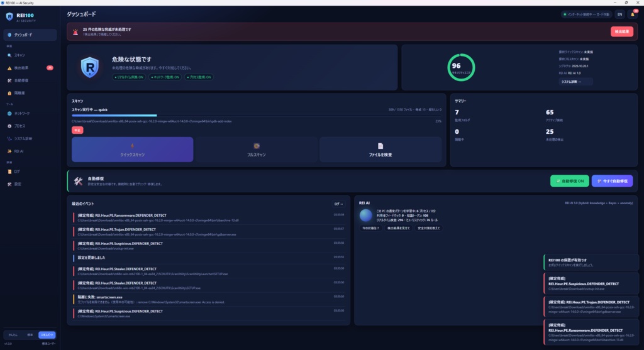Open the Trojan gdbserver.exe toast notification
Screen dimensions: 644x350
coord(591,307)
